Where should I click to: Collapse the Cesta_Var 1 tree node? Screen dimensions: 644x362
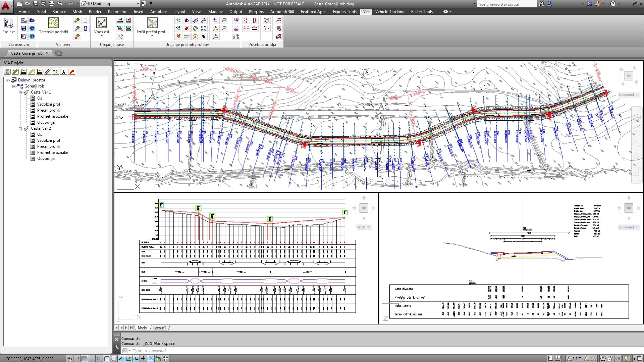[x=20, y=92]
